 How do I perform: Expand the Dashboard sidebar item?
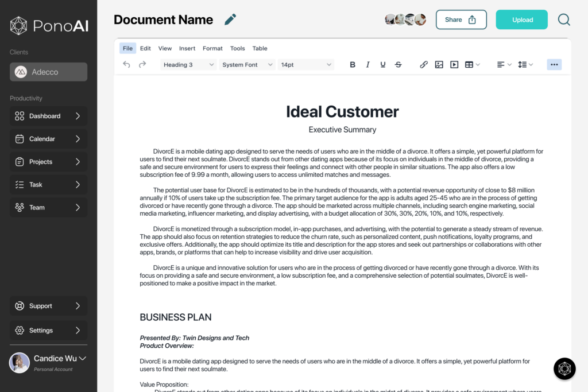48,116
